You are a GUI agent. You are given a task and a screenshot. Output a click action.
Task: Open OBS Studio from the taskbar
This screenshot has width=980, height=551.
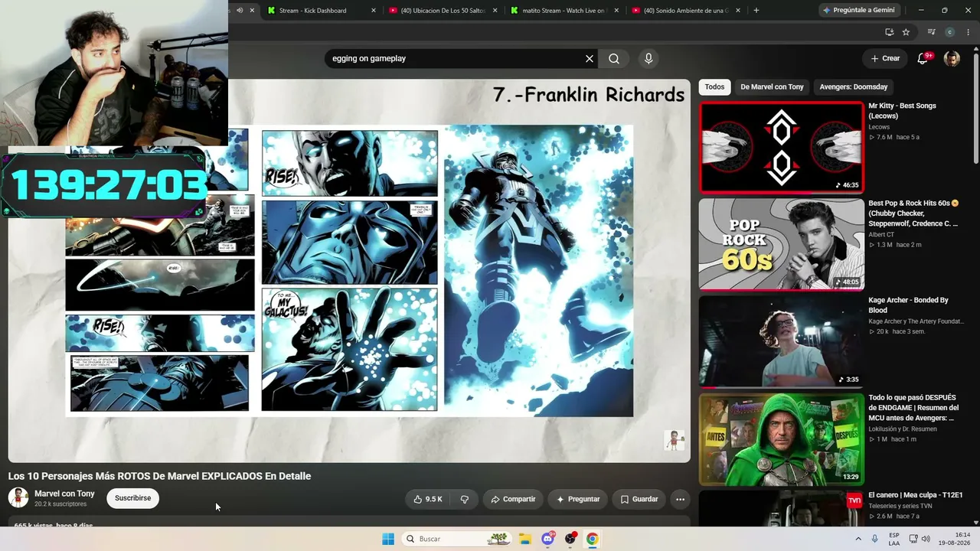click(x=570, y=539)
